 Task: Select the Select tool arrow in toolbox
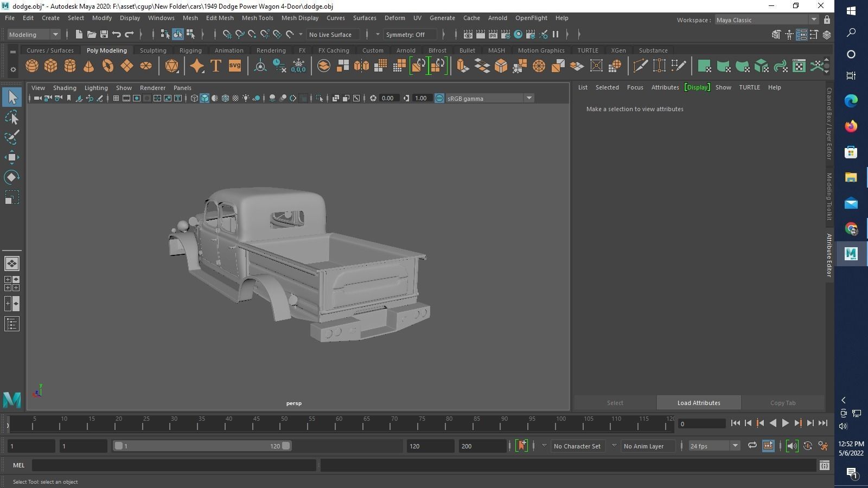[12, 98]
